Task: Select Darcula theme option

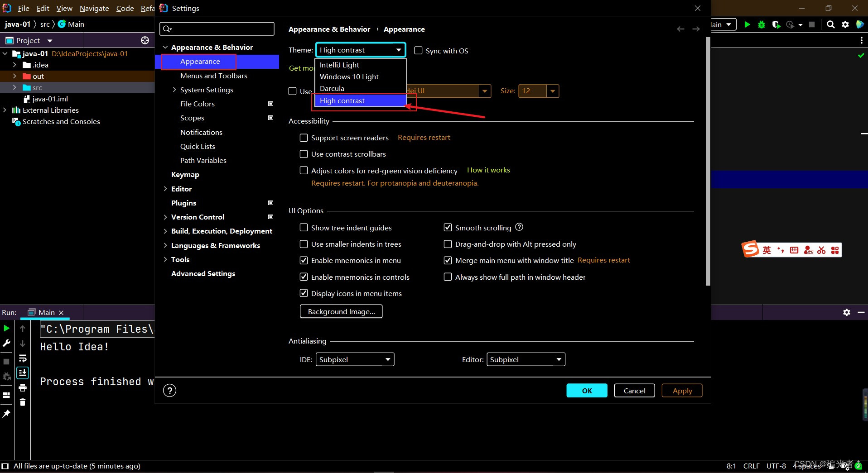Action: click(x=361, y=89)
